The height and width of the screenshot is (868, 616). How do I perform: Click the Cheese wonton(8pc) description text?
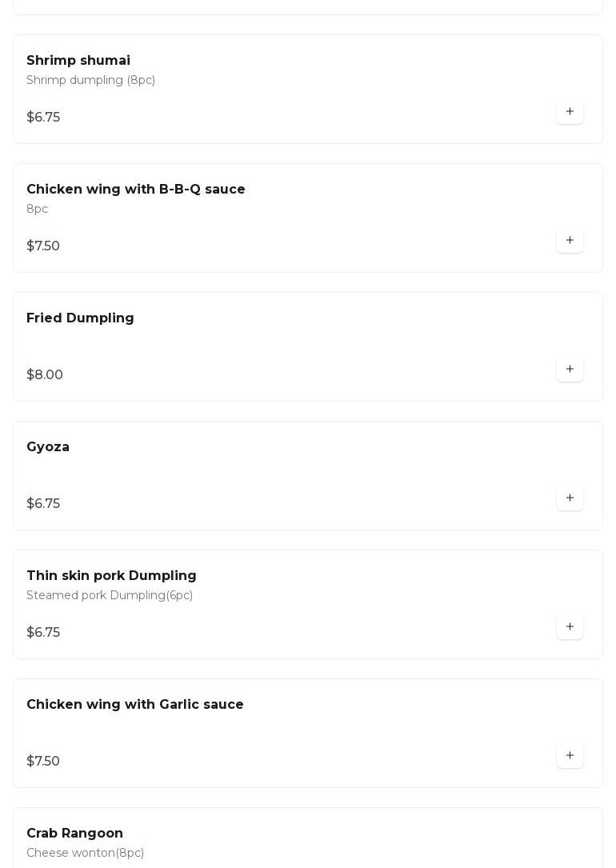(x=85, y=854)
